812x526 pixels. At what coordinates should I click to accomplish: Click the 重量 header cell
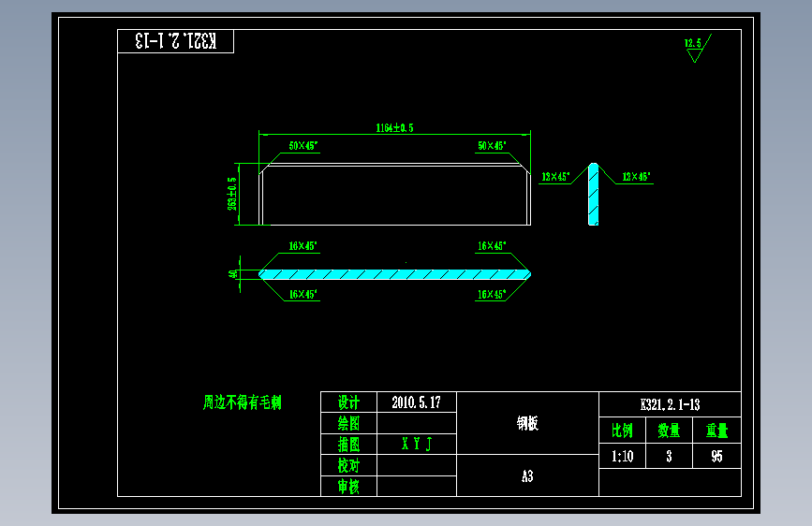(716, 431)
